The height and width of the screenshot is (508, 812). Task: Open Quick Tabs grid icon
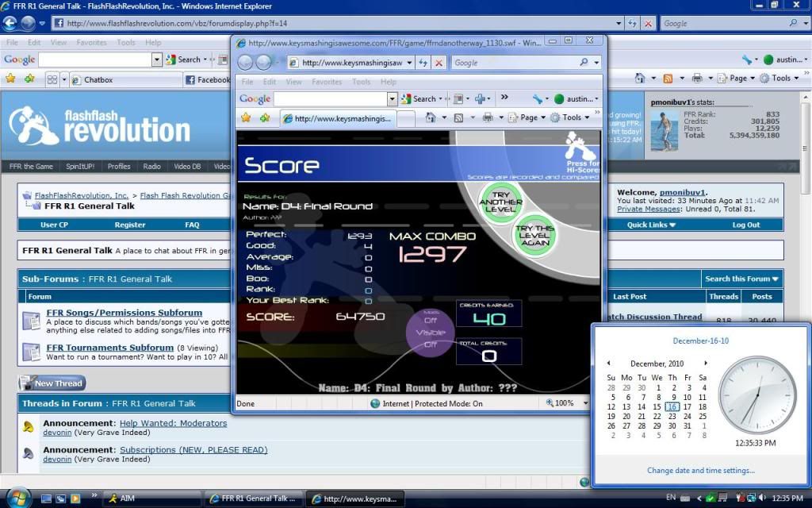(x=52, y=79)
